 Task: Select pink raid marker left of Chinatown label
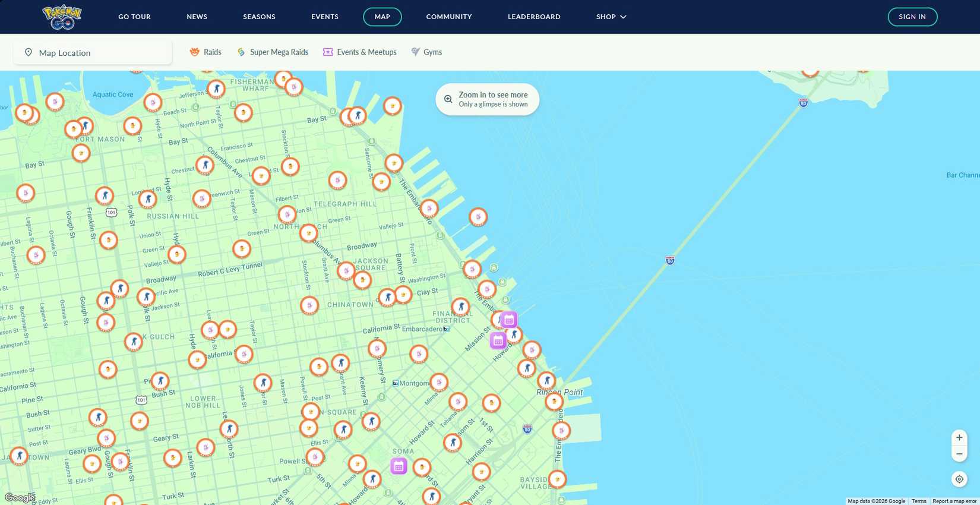coord(309,305)
